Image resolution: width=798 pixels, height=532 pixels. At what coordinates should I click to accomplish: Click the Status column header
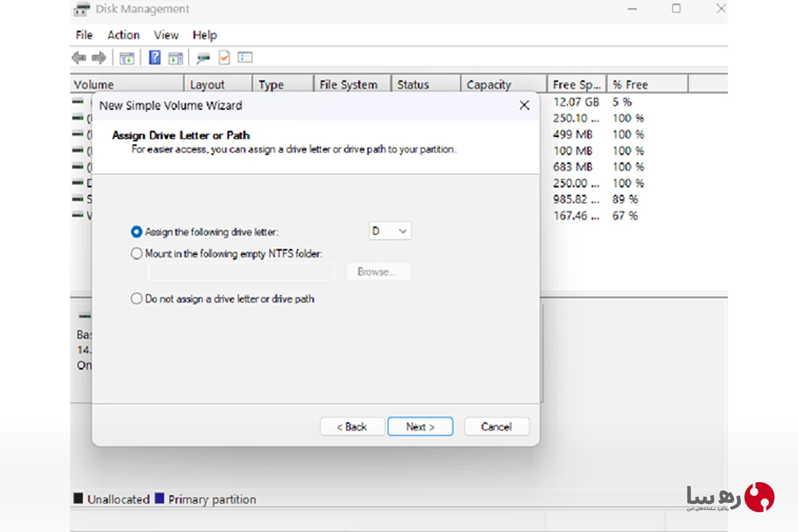pos(426,84)
